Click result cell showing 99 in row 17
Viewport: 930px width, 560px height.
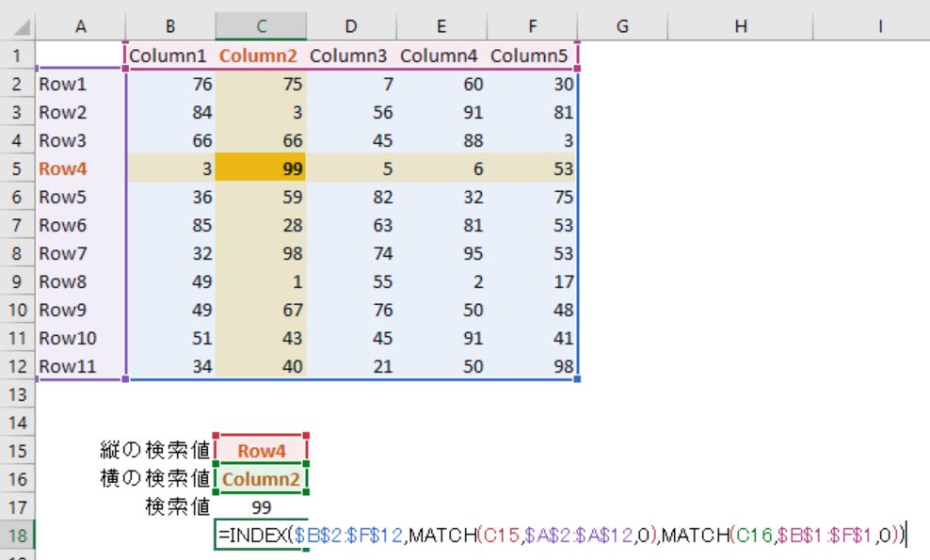click(261, 507)
